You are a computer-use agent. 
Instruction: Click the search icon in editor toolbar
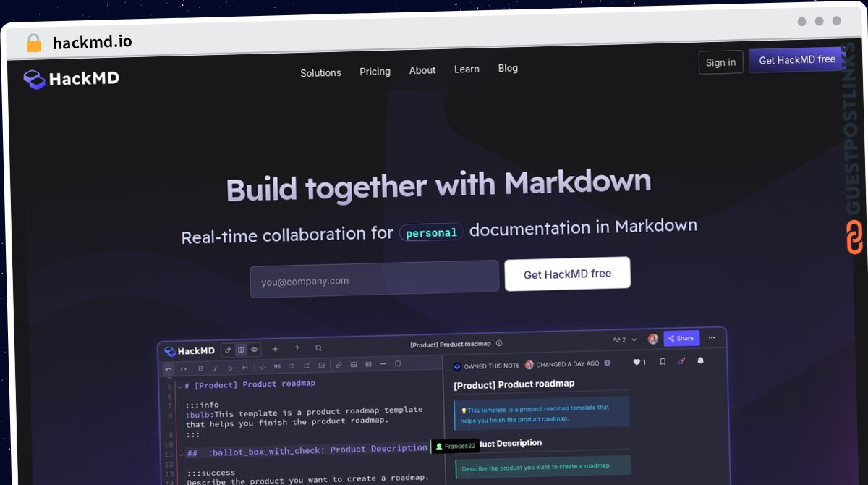coord(318,348)
